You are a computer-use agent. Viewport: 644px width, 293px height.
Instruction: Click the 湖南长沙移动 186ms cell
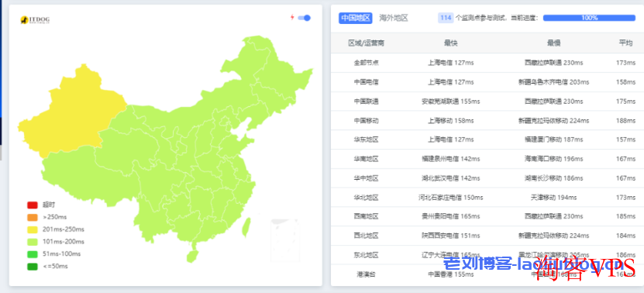[x=553, y=178]
